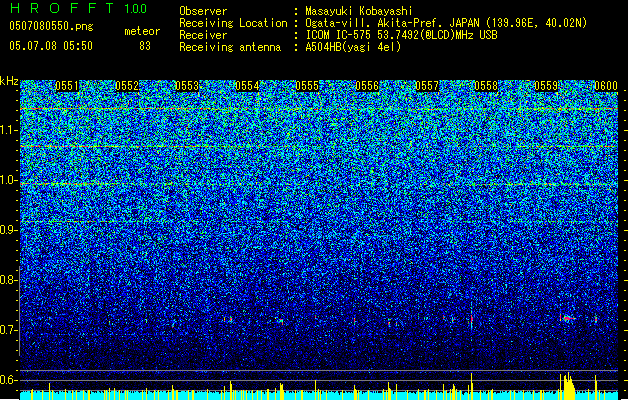Image resolution: width=629 pixels, height=400 pixels.
Task: Click the 0556 time marker
Action: tap(367, 86)
